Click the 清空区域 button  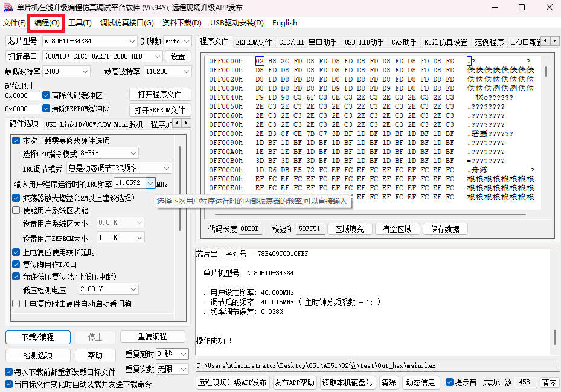(x=397, y=229)
